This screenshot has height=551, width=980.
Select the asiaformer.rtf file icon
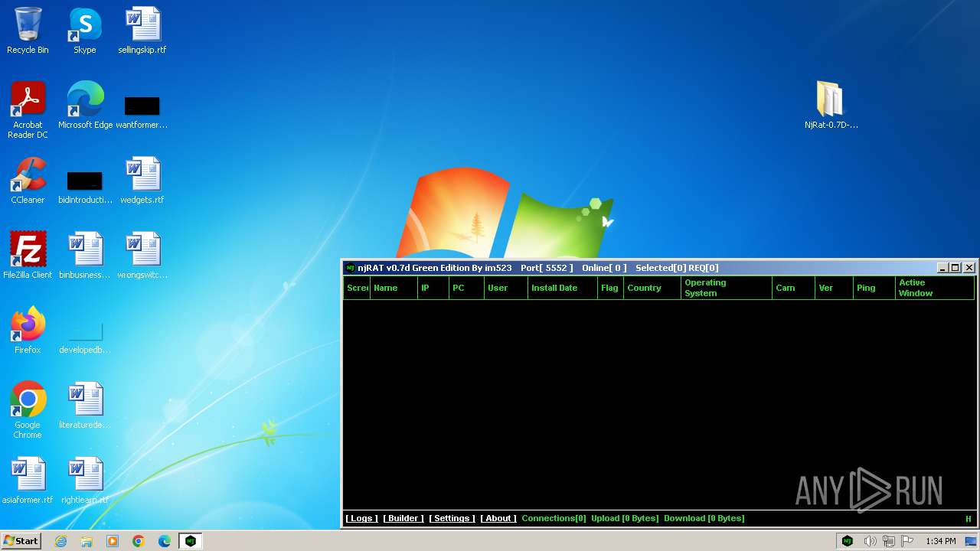click(28, 481)
